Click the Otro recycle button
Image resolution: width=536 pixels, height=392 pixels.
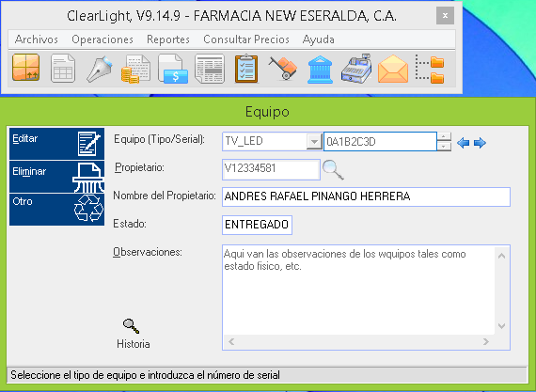point(56,209)
